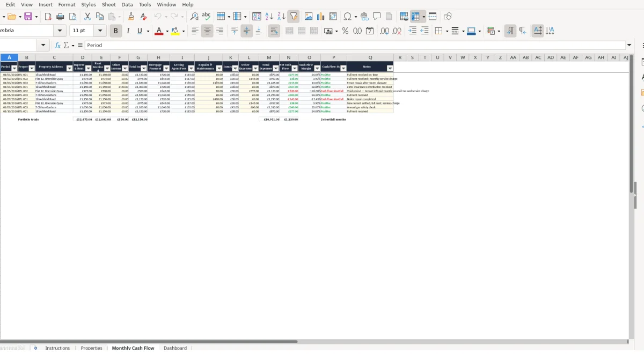
Task: Delete a decimal place
Action: [x=397, y=31]
